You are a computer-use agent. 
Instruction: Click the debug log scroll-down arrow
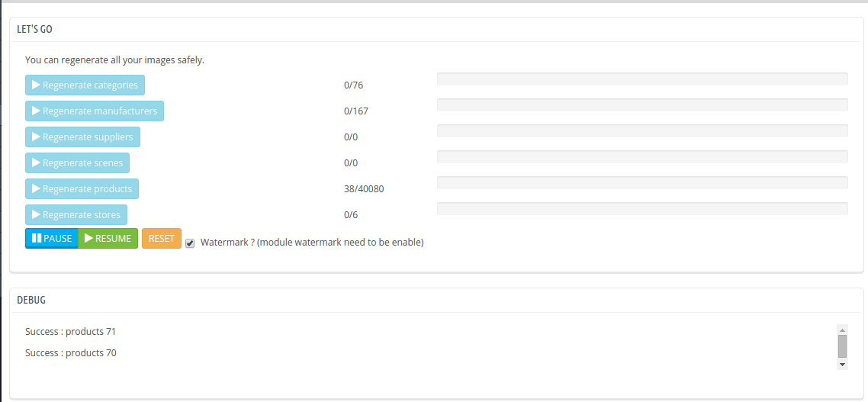(x=843, y=365)
